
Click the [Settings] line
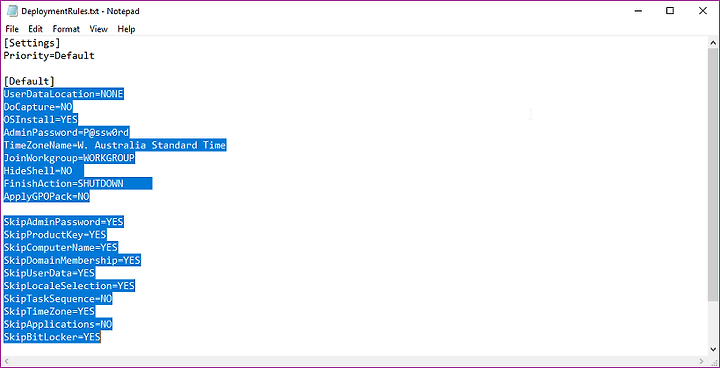(x=32, y=43)
